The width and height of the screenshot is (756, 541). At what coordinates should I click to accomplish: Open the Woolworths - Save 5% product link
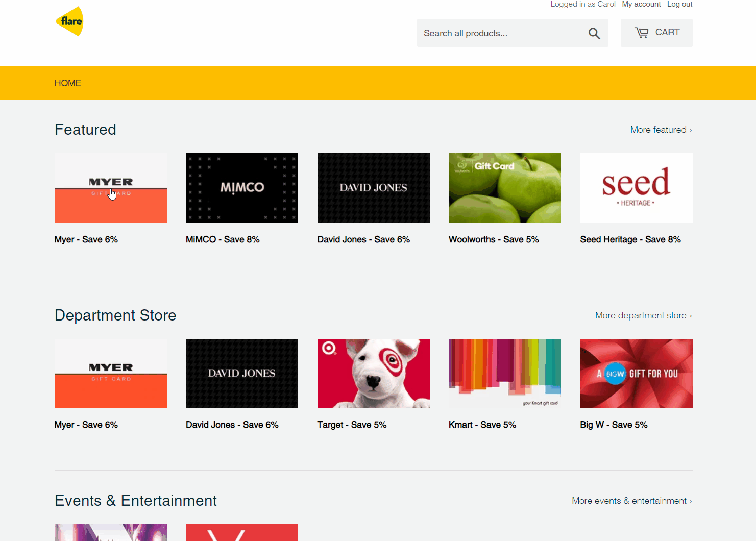click(x=494, y=239)
